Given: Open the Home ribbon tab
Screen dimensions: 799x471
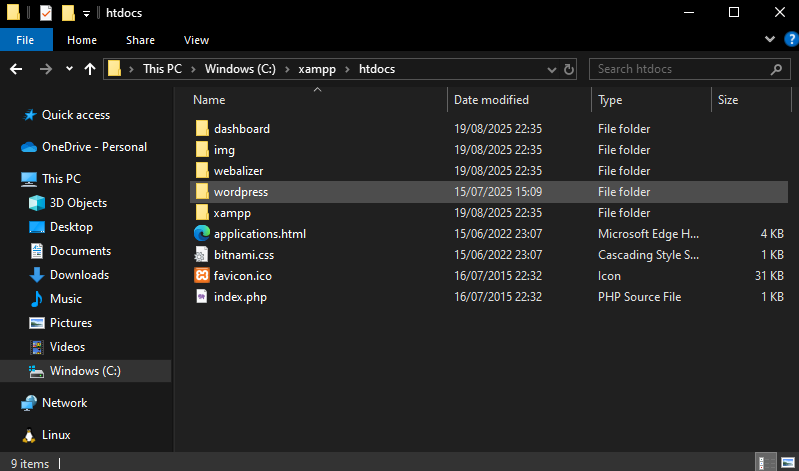Looking at the screenshot, I should click(x=82, y=40).
